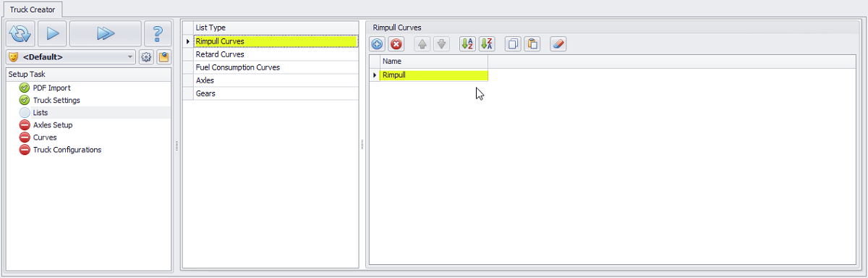868x278 pixels.
Task: Select the Lists setup task
Action: [41, 113]
